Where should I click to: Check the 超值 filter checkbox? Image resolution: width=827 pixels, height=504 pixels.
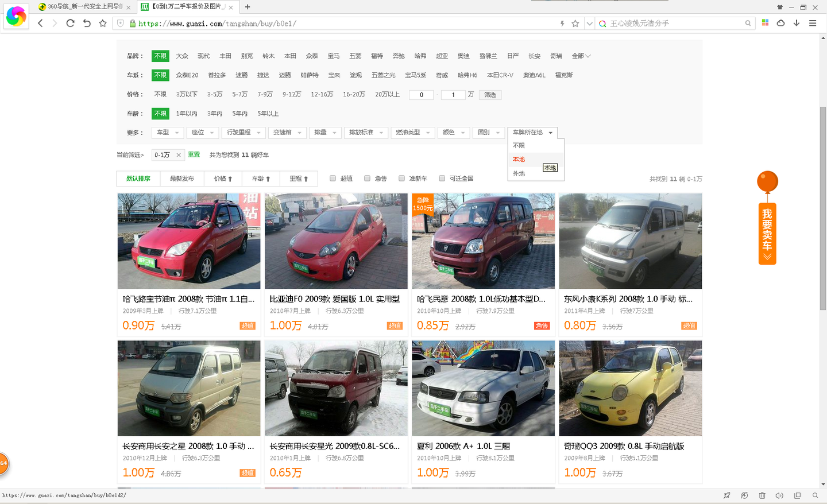coord(333,179)
